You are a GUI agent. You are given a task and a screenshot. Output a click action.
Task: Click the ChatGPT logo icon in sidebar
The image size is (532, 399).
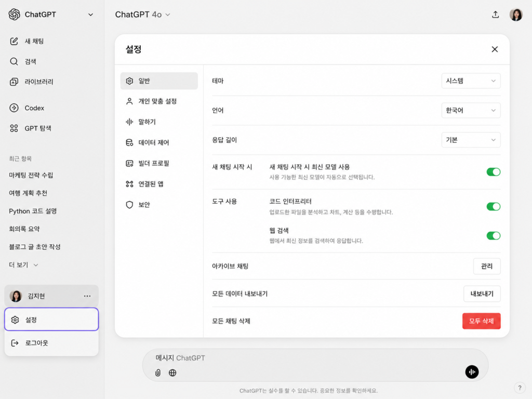(14, 15)
